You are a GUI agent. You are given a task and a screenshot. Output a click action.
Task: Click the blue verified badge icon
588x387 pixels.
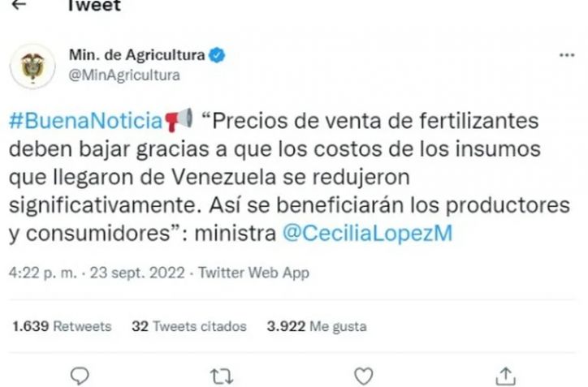217,55
